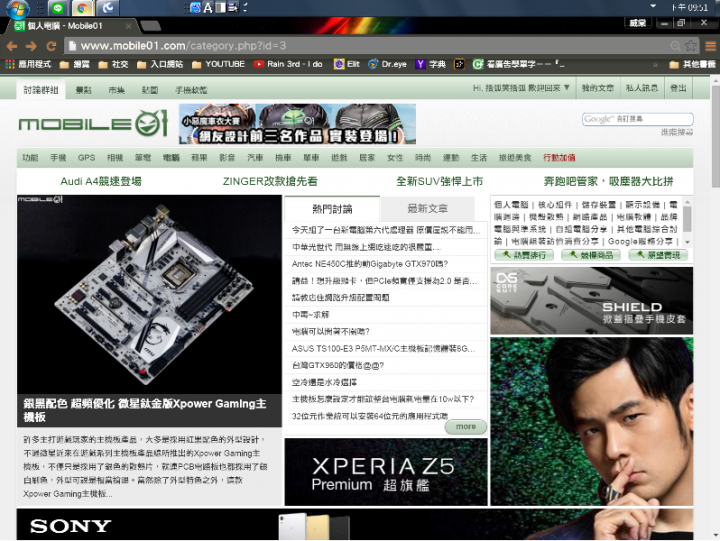Click the page vertical scrollbar thumb
This screenshot has width=720, height=541.
(715, 135)
